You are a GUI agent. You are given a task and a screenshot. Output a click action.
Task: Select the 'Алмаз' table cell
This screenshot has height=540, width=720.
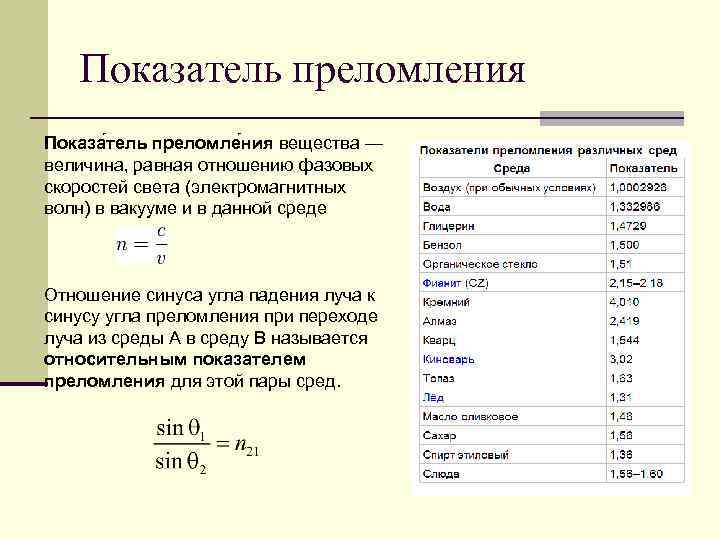point(512,321)
